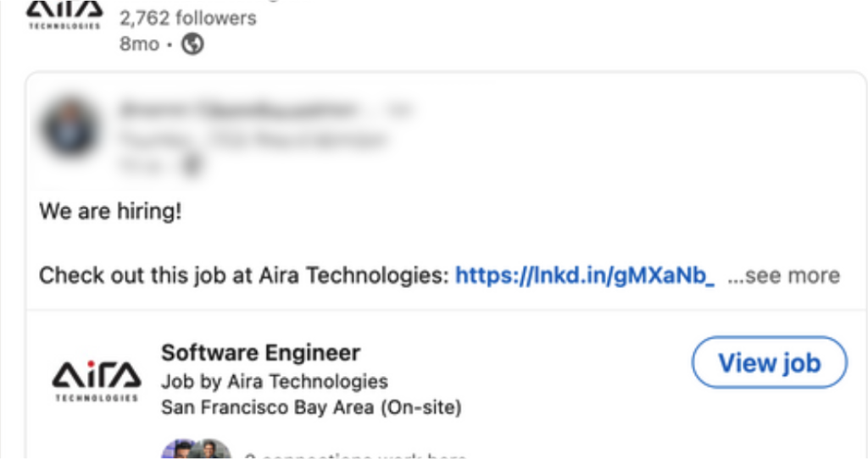Click the blurred profile photo of reposted author

71,128
